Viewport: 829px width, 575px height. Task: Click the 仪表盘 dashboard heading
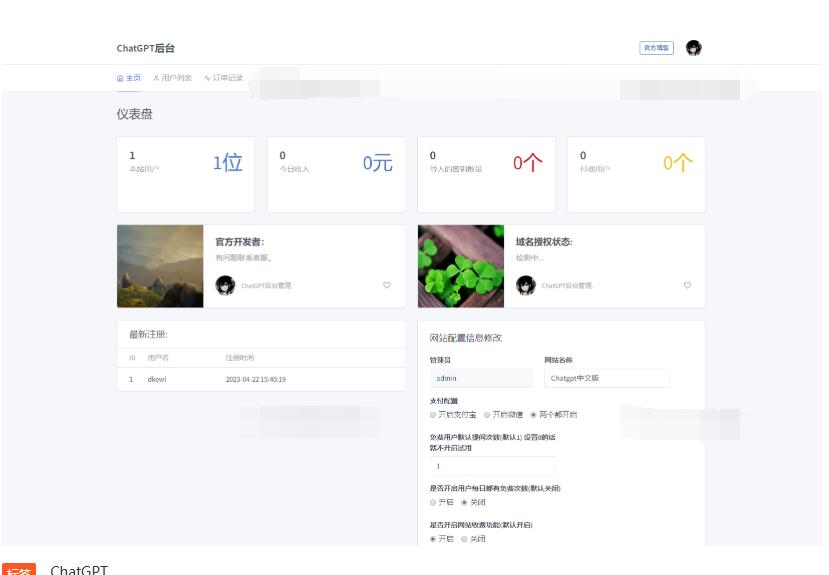[x=134, y=114]
